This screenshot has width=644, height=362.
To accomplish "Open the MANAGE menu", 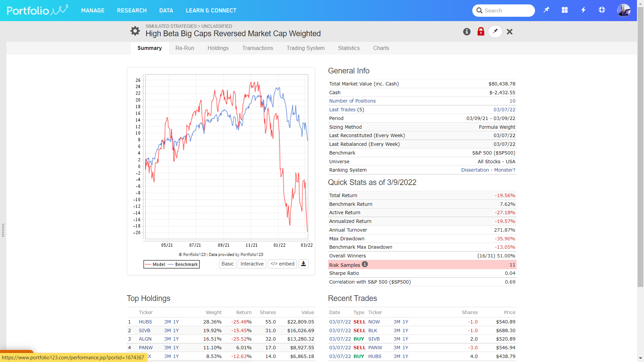I will tap(93, 10).
